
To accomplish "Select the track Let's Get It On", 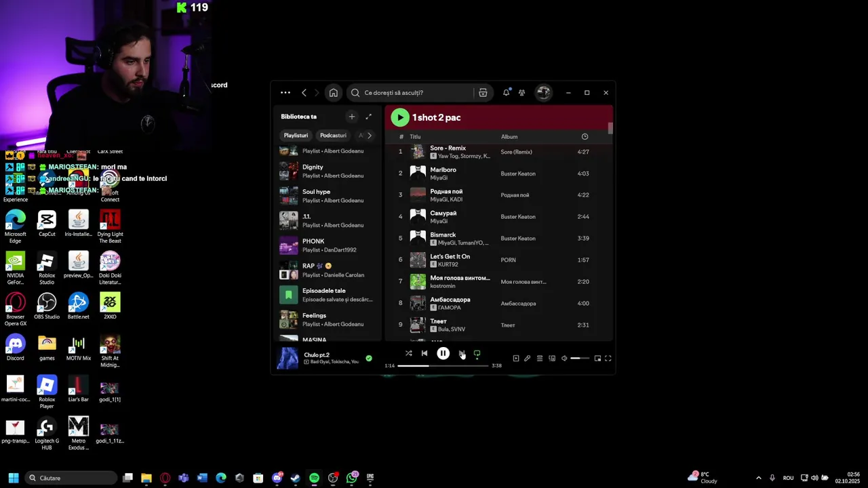I will coord(450,256).
